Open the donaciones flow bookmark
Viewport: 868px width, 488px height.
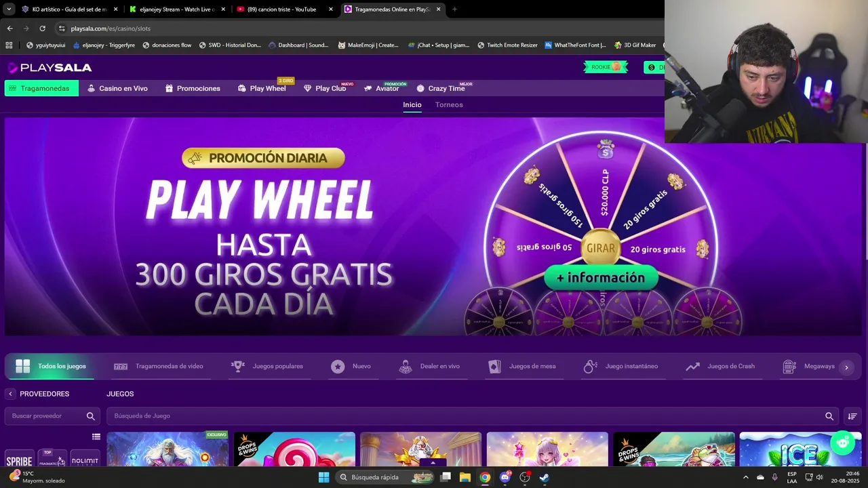(166, 45)
